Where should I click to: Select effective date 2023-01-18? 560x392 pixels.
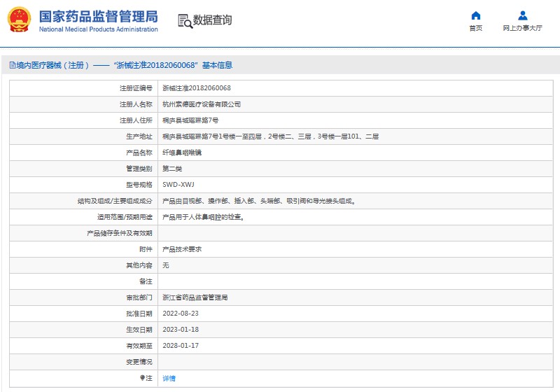(x=181, y=330)
